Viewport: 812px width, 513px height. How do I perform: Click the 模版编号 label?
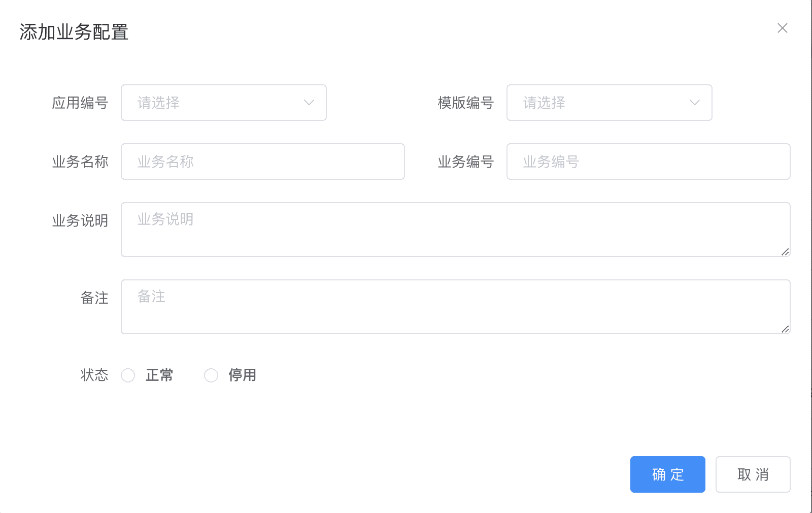pos(466,103)
